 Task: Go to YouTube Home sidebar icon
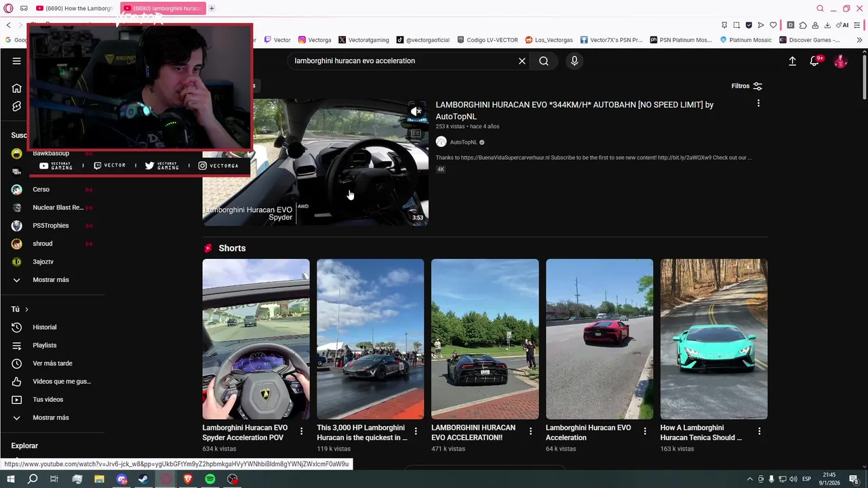(x=17, y=88)
